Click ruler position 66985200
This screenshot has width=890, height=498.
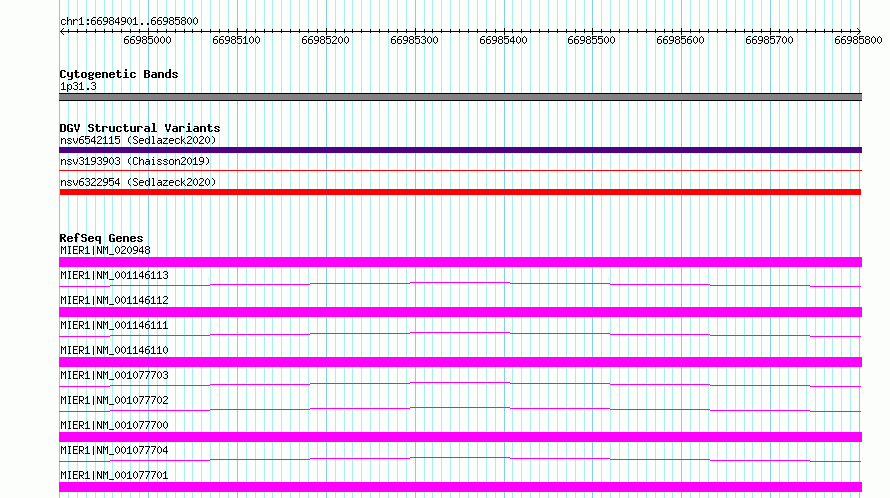325,40
